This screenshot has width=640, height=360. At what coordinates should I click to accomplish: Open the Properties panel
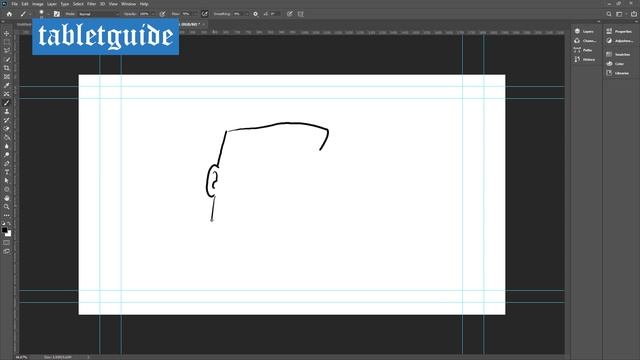(619, 31)
